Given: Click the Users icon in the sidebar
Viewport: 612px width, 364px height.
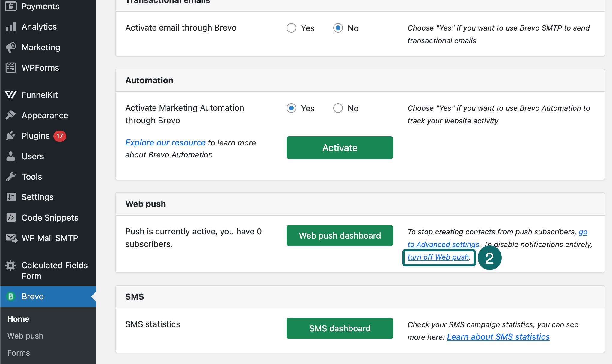Looking at the screenshot, I should tap(11, 156).
